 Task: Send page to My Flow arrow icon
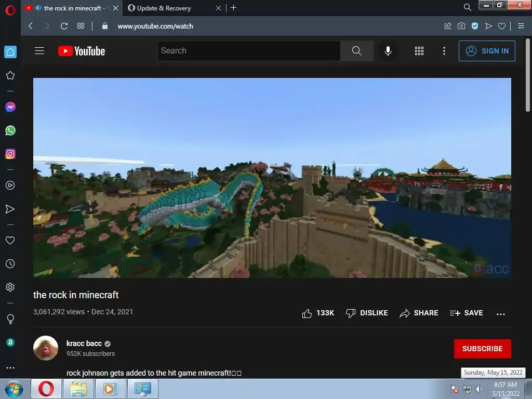click(488, 26)
